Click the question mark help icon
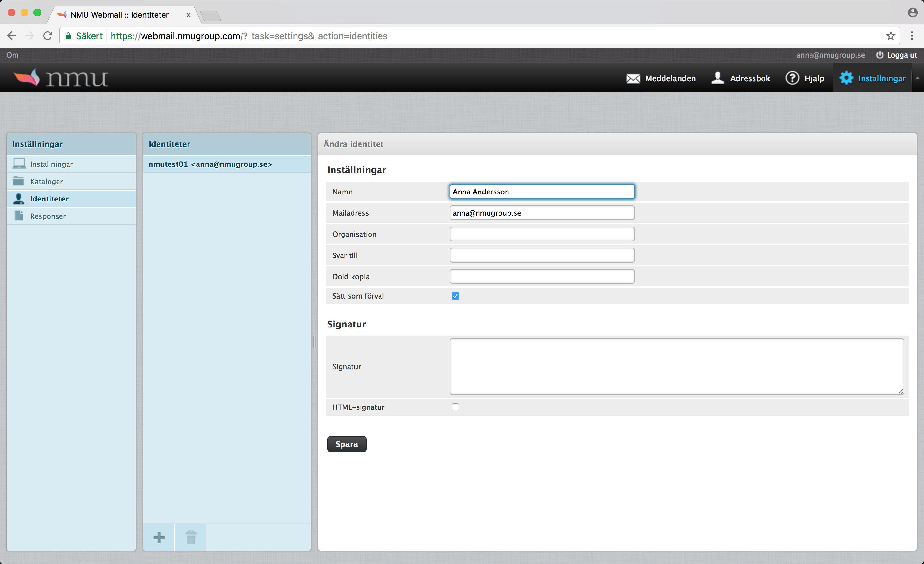Viewport: 924px width, 564px height. tap(792, 78)
